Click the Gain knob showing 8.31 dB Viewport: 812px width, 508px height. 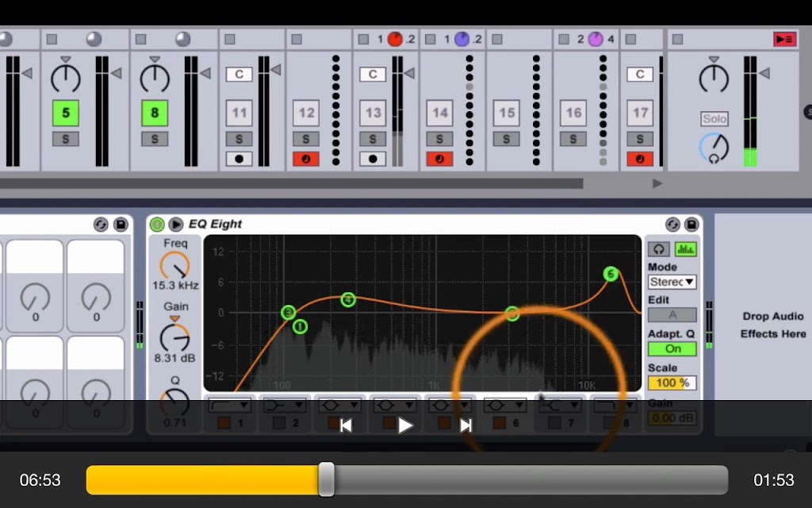click(x=175, y=338)
